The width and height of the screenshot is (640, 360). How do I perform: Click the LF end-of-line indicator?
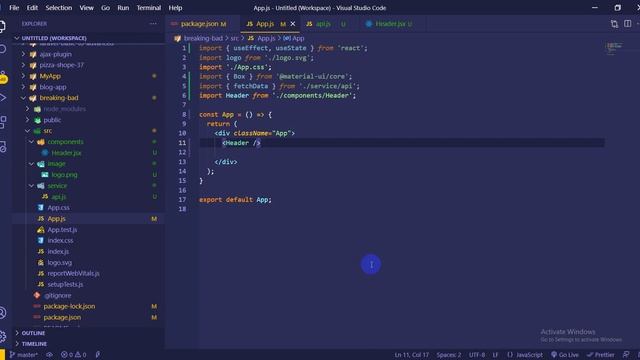[495, 355]
